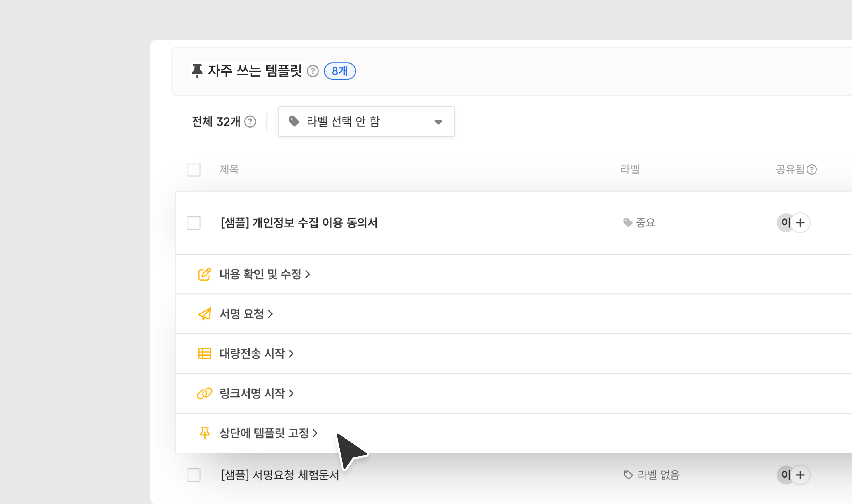Click help icon next to 자주 쓰는 템플릿
The width and height of the screenshot is (852, 504).
[x=312, y=71]
